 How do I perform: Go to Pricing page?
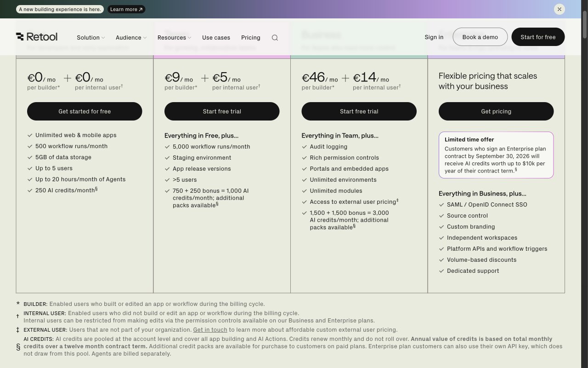click(250, 38)
